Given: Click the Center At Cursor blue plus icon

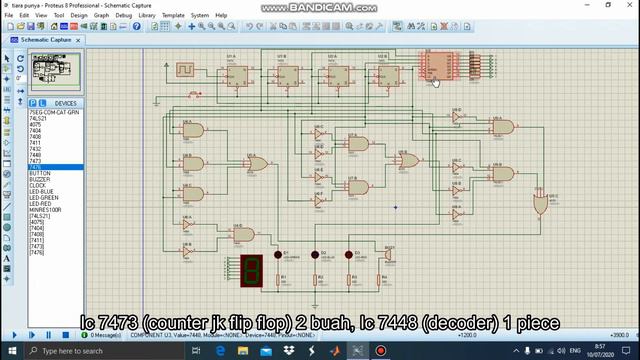Looking at the screenshot, I should coord(191,27).
